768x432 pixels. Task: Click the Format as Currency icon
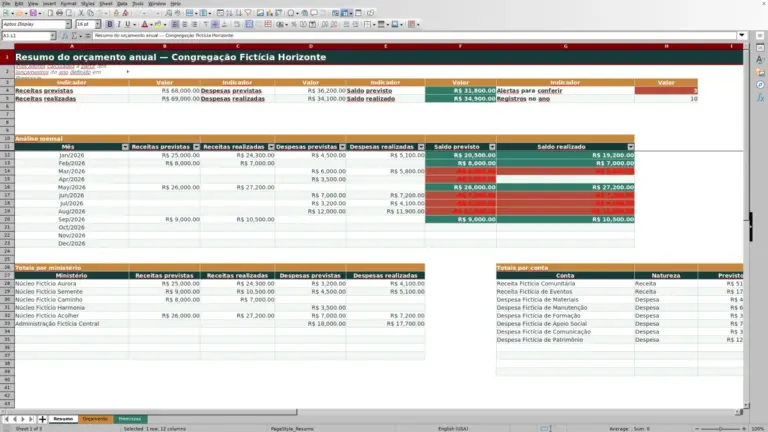pyautogui.click(x=280, y=24)
